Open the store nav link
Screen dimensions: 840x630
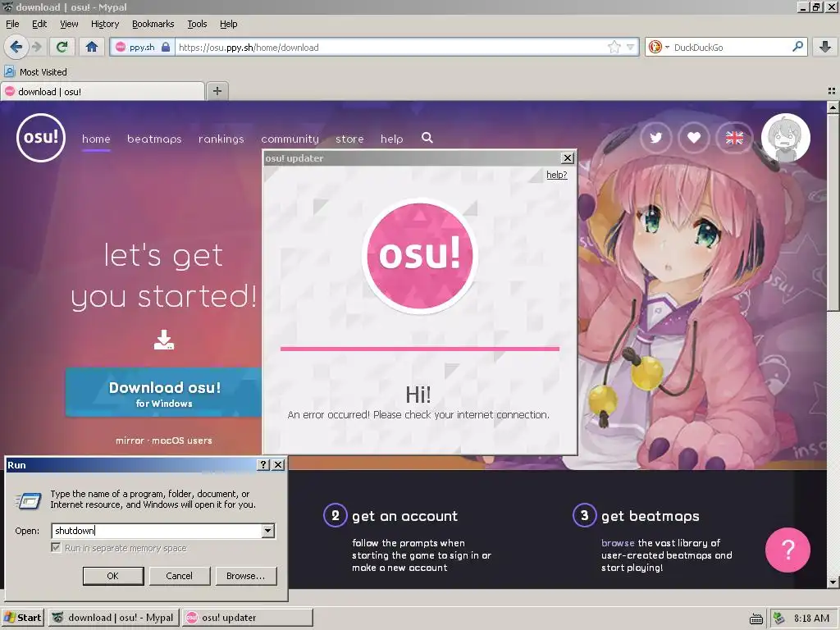click(x=349, y=139)
